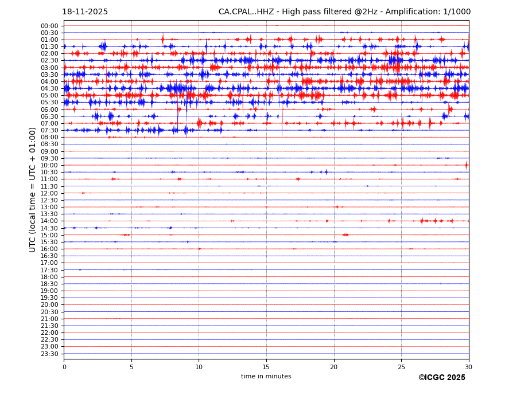The width and height of the screenshot is (532, 399).
Task: Click the 5 tick on the minutes axis
Action: click(131, 367)
